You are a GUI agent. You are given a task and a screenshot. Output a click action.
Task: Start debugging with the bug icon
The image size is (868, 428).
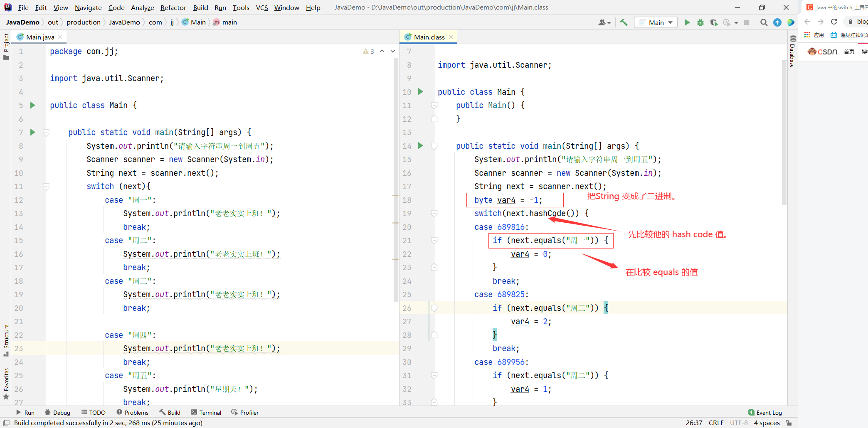(x=700, y=22)
